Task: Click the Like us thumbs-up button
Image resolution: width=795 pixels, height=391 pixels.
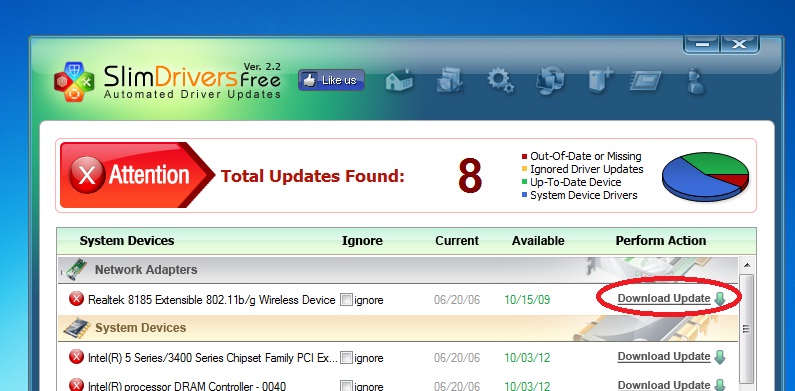Action: coord(331,80)
